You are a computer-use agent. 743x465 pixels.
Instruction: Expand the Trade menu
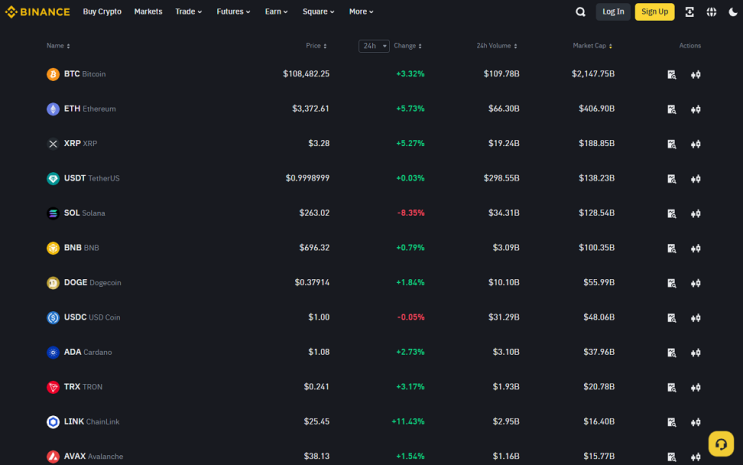pyautogui.click(x=189, y=11)
